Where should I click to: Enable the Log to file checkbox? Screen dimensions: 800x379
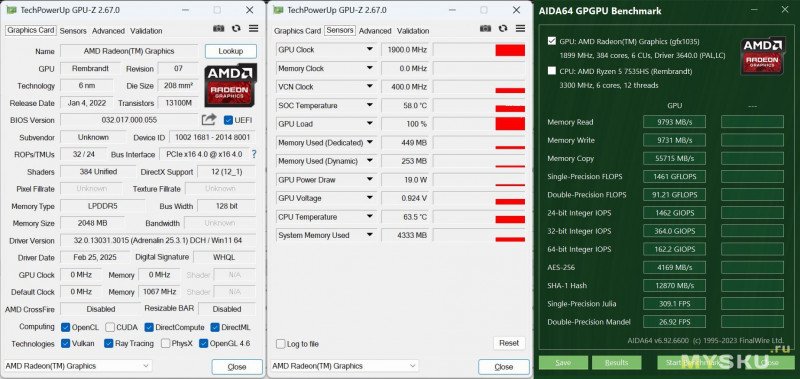point(281,344)
